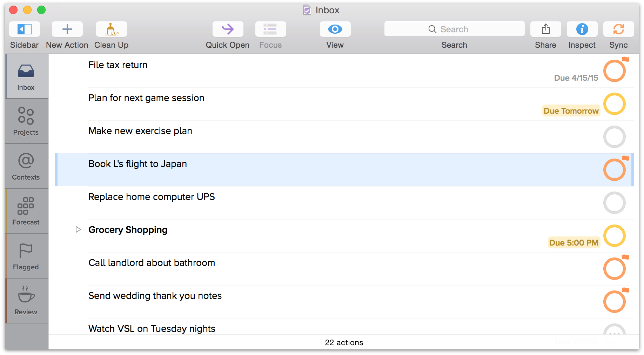
Task: Complete File tax return status circle
Action: tap(615, 71)
